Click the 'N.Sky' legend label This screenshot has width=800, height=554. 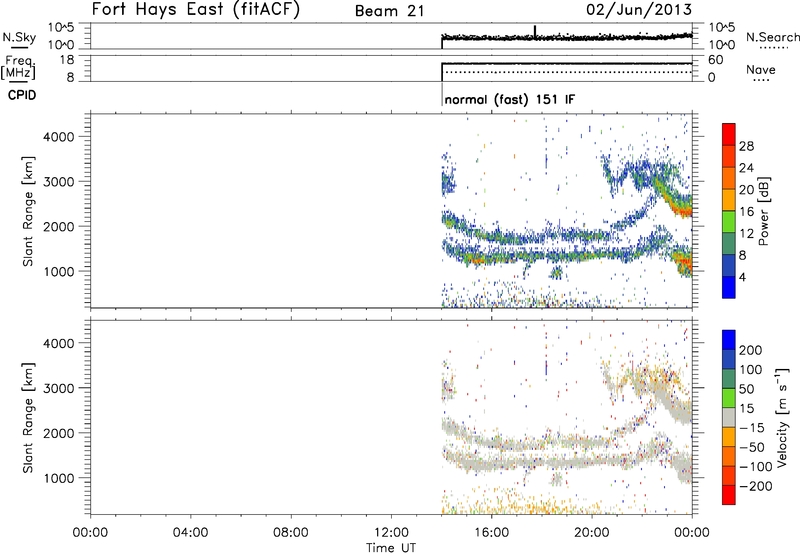[19, 37]
